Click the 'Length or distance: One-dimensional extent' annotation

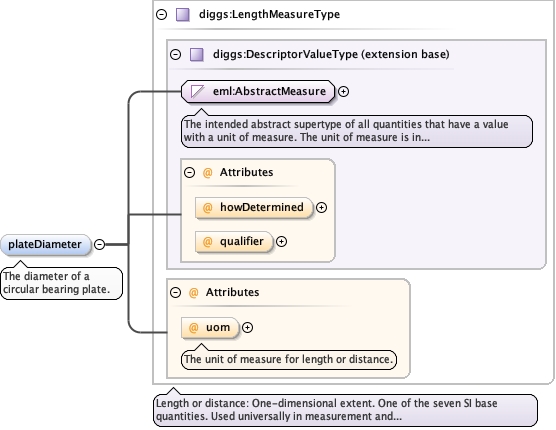pyautogui.click(x=345, y=410)
